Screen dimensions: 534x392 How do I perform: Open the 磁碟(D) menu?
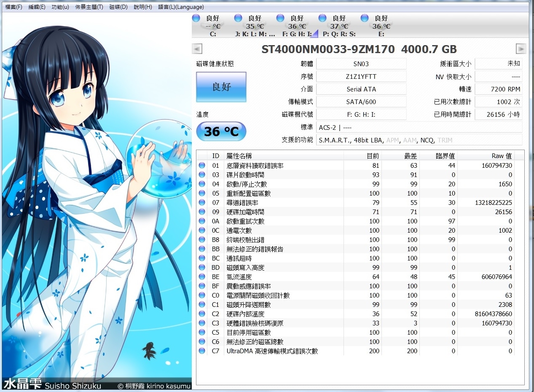pyautogui.click(x=118, y=7)
